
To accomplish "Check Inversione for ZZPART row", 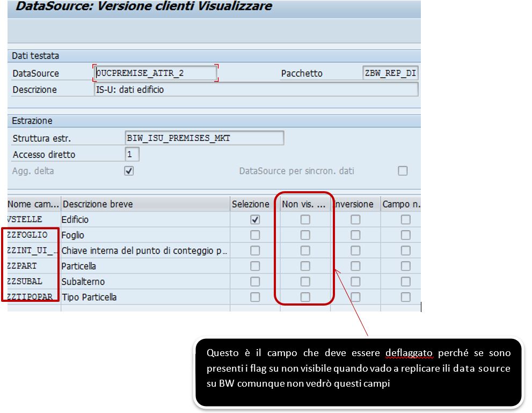I will [x=355, y=266].
